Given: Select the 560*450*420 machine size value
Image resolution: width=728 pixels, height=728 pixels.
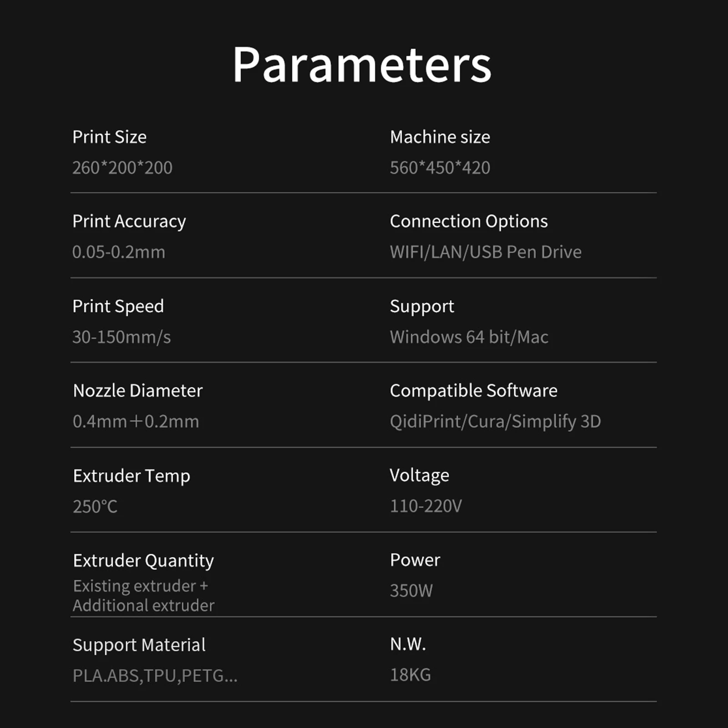Looking at the screenshot, I should click(440, 168).
